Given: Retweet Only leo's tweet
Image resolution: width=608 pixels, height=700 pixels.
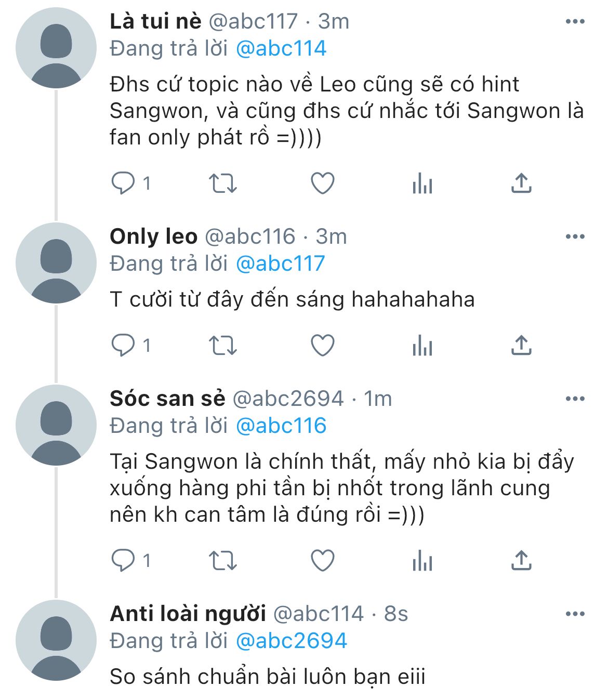Looking at the screenshot, I should pyautogui.click(x=222, y=346).
